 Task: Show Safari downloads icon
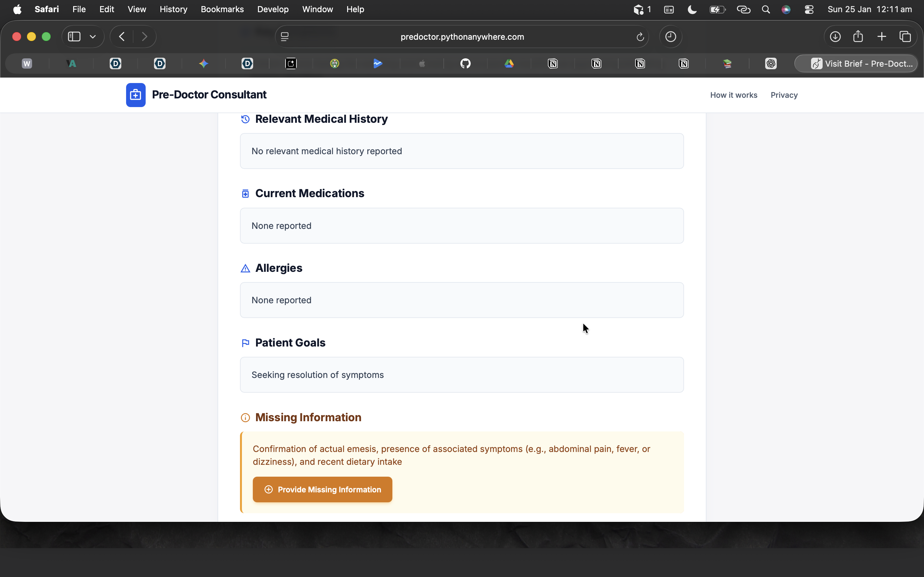pos(835,37)
